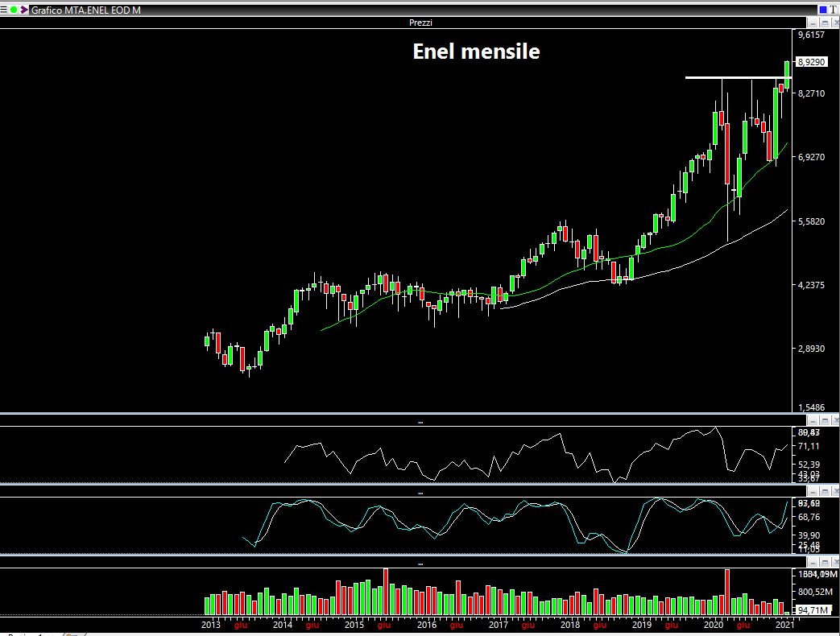Maximize the volume panel with 800,52M scale
Image resolution: width=840 pixels, height=636 pixels.
pyautogui.click(x=825, y=562)
